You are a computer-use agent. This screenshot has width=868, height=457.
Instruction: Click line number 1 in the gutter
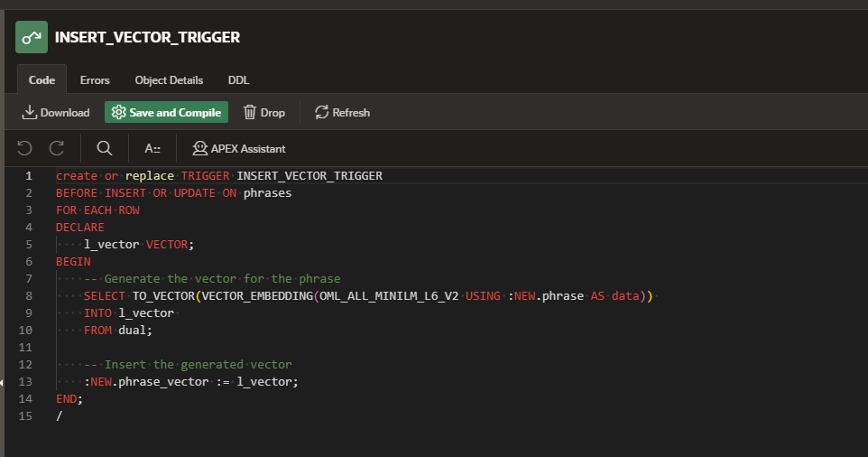point(29,176)
